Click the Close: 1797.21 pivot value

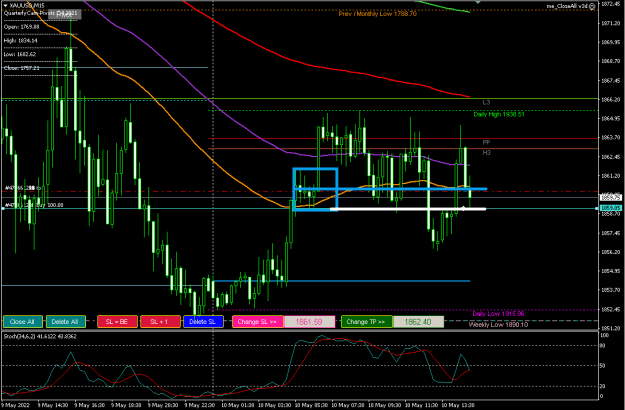(22, 68)
